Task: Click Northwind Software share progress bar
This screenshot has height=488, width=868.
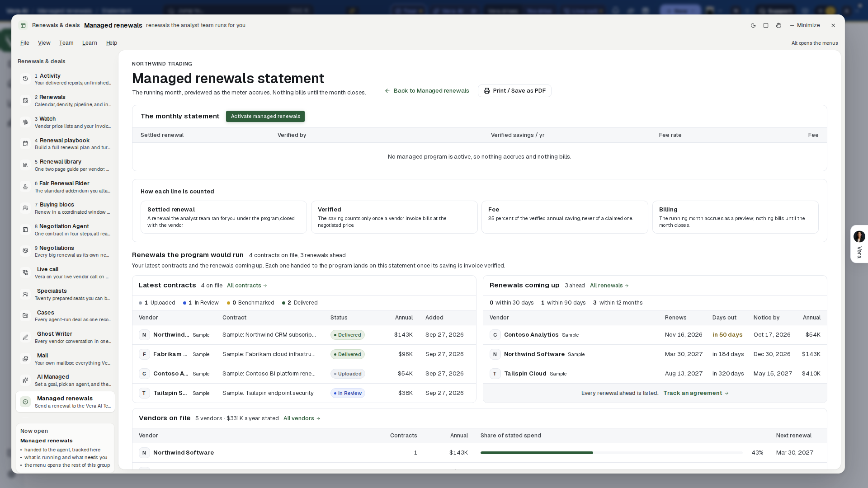Action: click(x=611, y=453)
